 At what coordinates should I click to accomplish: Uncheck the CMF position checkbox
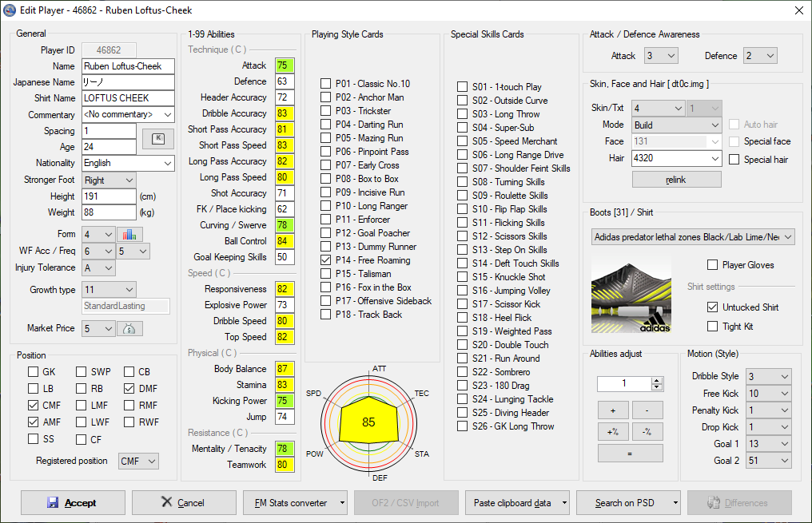[x=33, y=405]
